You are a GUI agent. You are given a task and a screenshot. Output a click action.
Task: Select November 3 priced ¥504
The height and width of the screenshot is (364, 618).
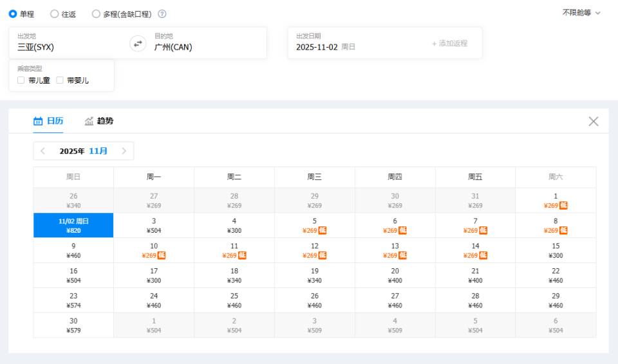click(154, 225)
